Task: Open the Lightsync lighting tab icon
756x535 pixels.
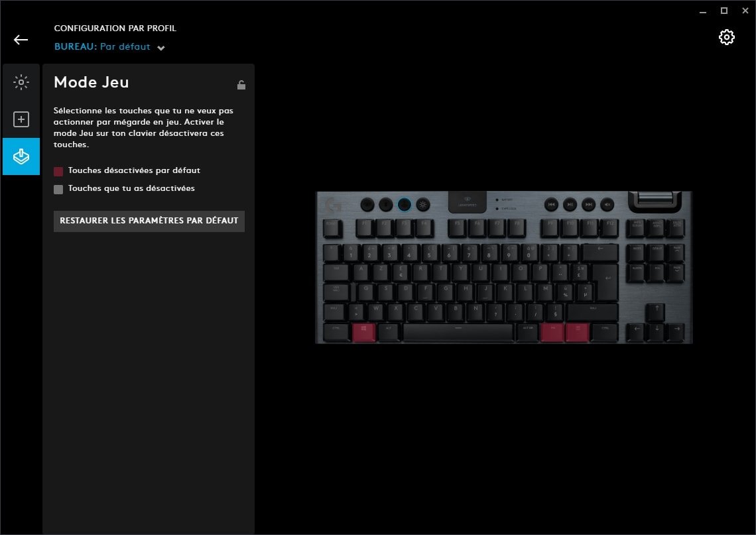Action: (21, 82)
